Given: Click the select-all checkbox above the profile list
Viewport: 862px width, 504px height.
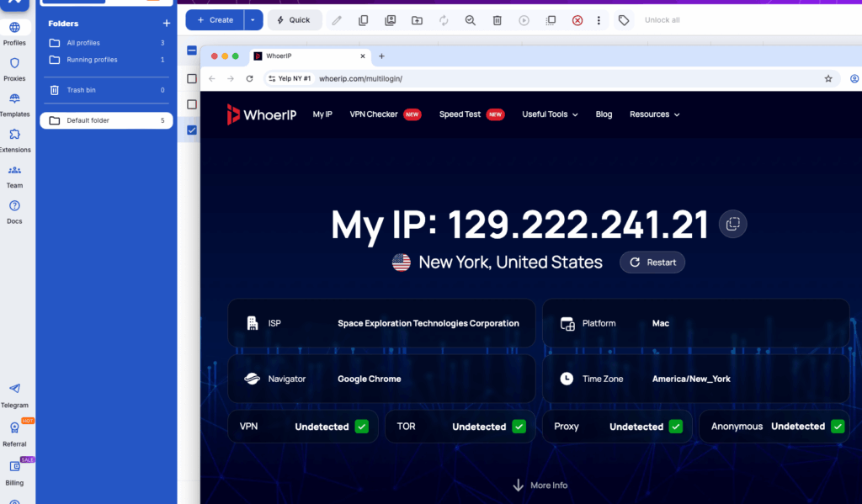Looking at the screenshot, I should (x=190, y=50).
